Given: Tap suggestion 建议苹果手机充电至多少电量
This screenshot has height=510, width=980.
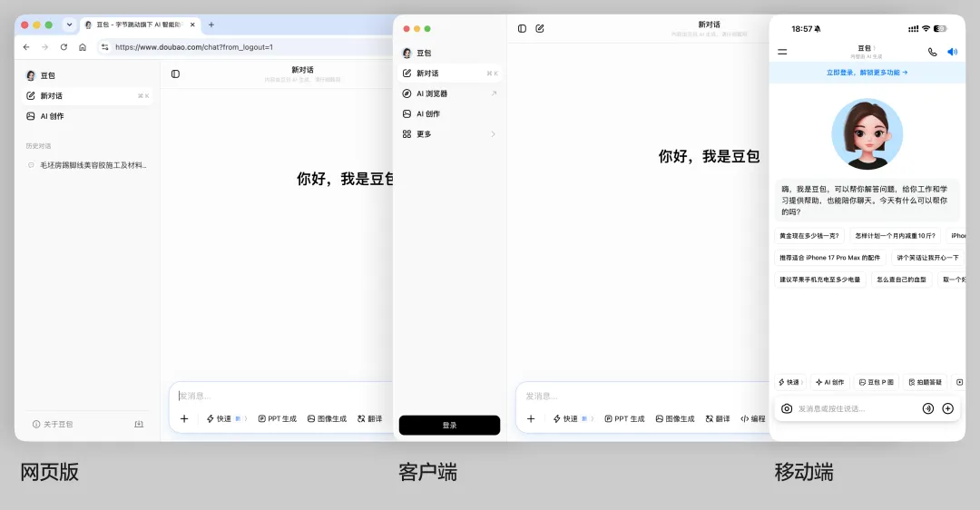Looking at the screenshot, I should [820, 280].
